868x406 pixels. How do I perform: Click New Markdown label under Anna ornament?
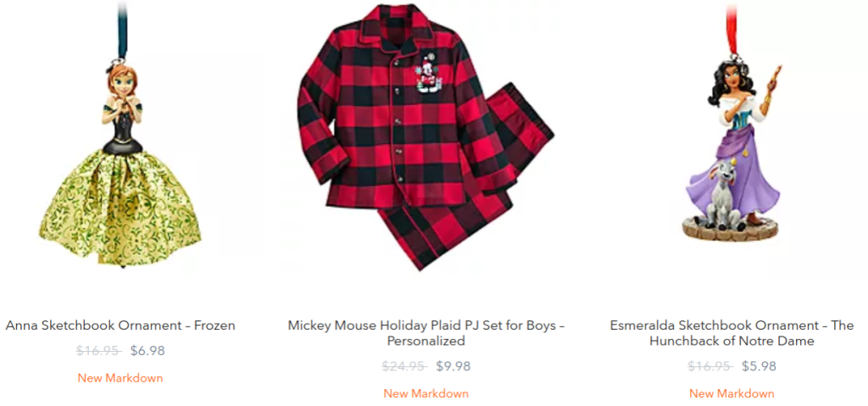tap(120, 378)
